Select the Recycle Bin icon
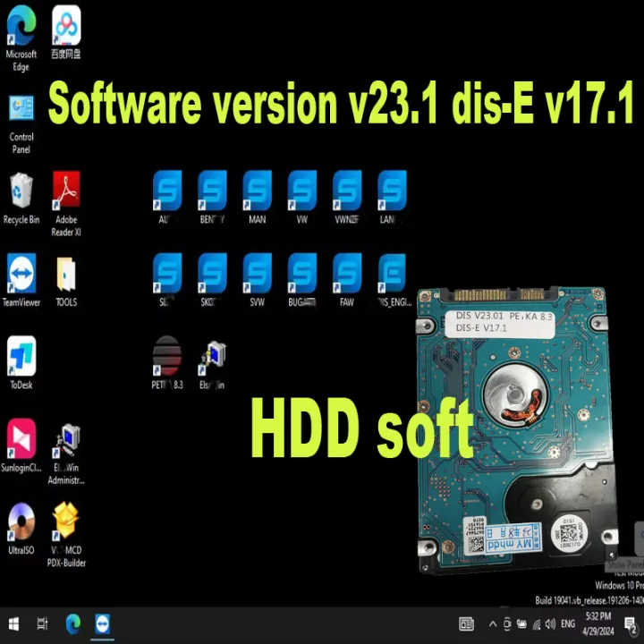 pos(21,199)
